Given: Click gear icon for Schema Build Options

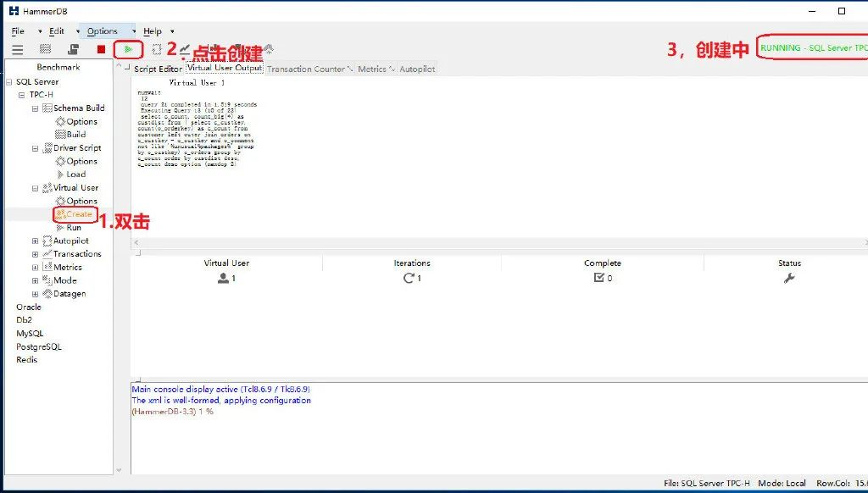Looking at the screenshot, I should pyautogui.click(x=60, y=121).
